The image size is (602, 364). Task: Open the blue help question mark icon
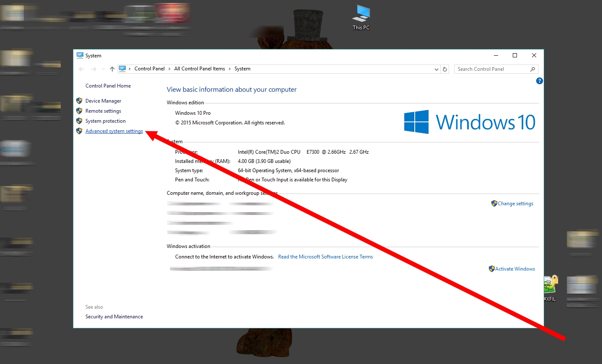pyautogui.click(x=539, y=81)
